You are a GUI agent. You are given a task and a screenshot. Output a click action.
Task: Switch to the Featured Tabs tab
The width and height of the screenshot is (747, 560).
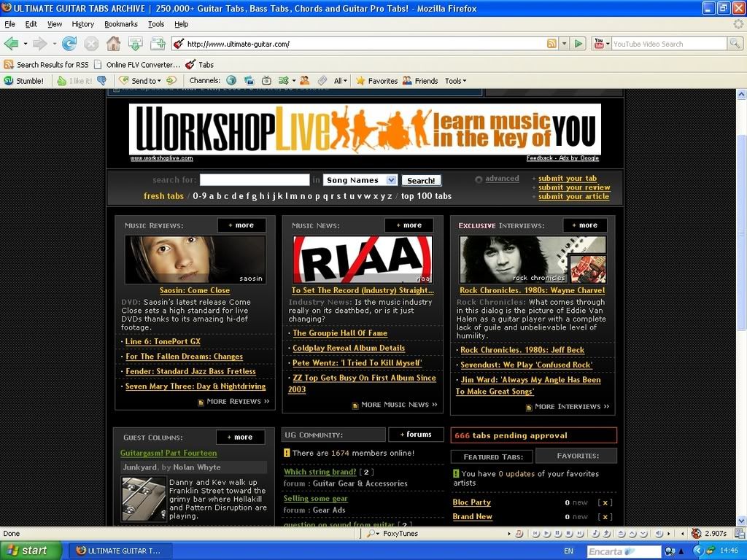[x=492, y=457]
